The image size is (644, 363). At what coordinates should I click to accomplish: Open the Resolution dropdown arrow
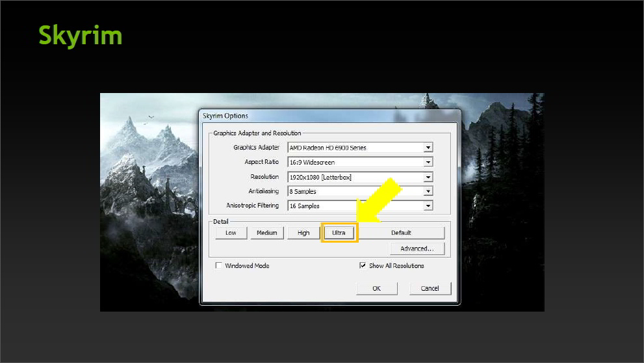(x=428, y=177)
